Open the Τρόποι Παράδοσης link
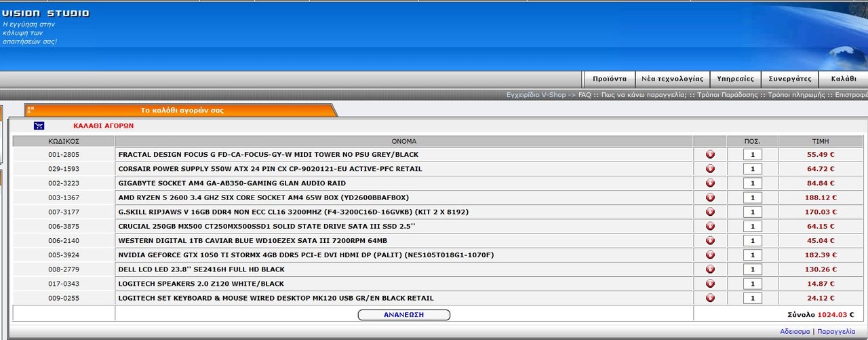Screen dimensions: 868x340 click(728, 95)
